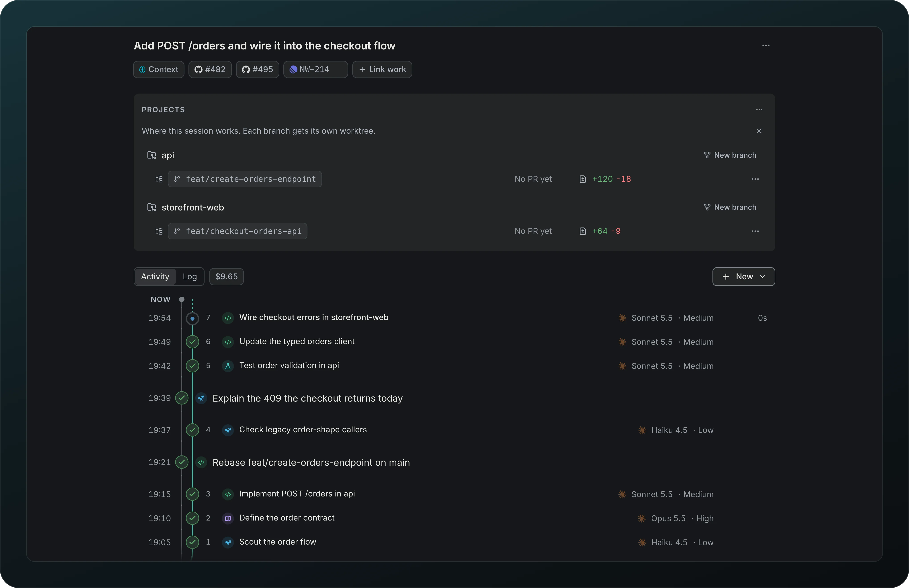Open 'Explain the 409 the checkout returns today'
909x588 pixels.
tap(307, 398)
